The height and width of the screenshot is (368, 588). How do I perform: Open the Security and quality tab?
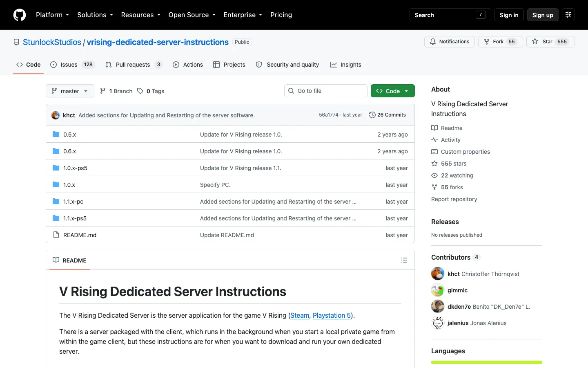coord(287,65)
